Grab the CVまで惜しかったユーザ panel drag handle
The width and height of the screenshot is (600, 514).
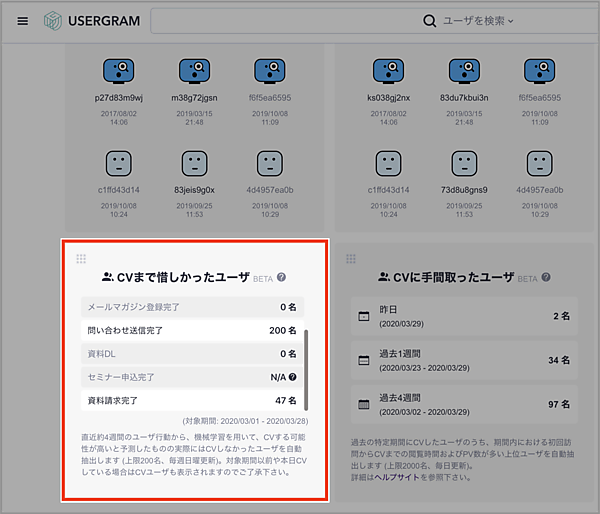click(81, 259)
